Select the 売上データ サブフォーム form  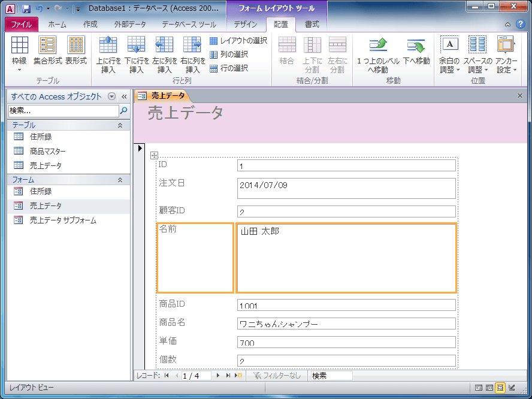pyautogui.click(x=68, y=220)
